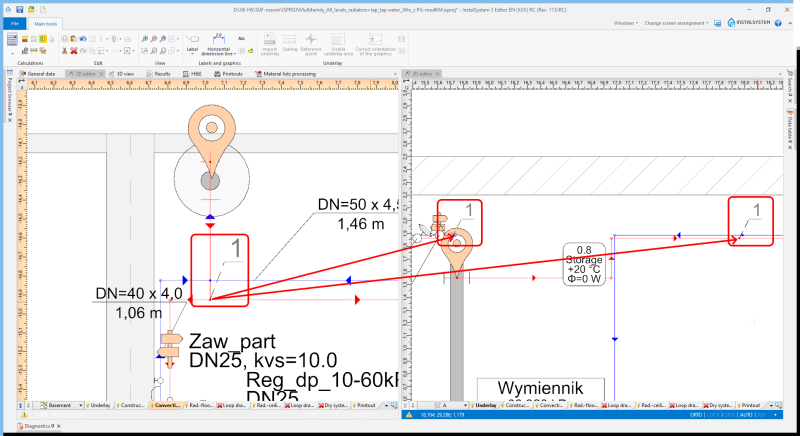Close the right 2D editor tab
This screenshot has width=800, height=436.
click(437, 74)
